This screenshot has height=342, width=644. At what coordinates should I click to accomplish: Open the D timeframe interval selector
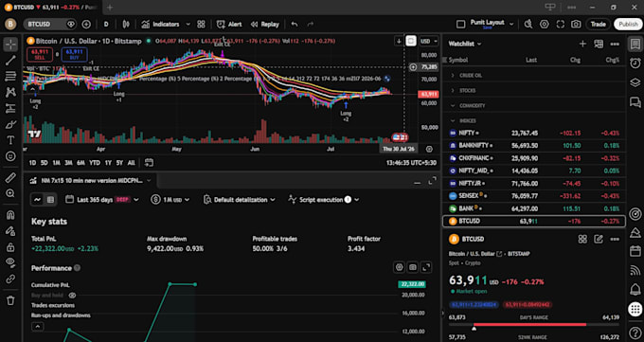106,25
